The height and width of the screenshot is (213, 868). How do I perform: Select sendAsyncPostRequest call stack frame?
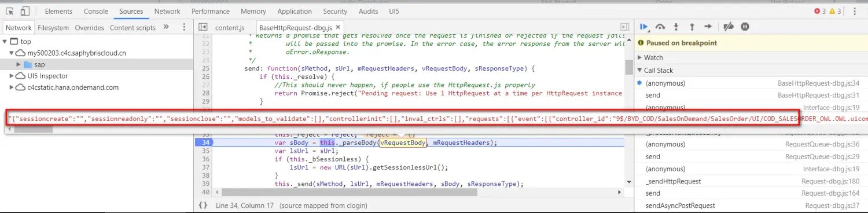coord(751,205)
